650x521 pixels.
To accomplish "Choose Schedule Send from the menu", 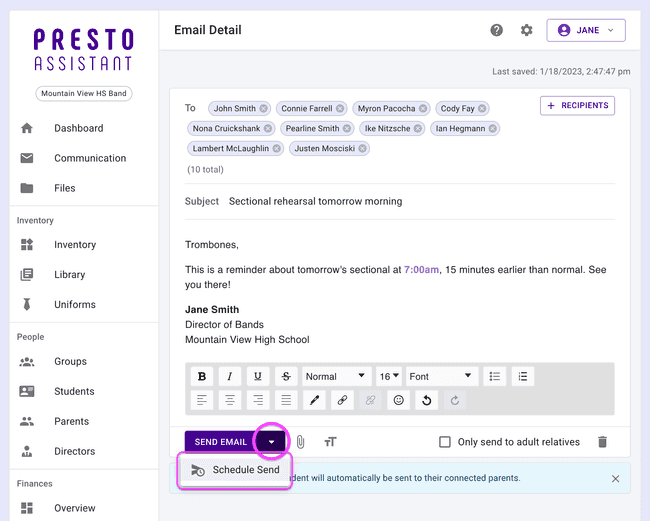I will pos(235,470).
